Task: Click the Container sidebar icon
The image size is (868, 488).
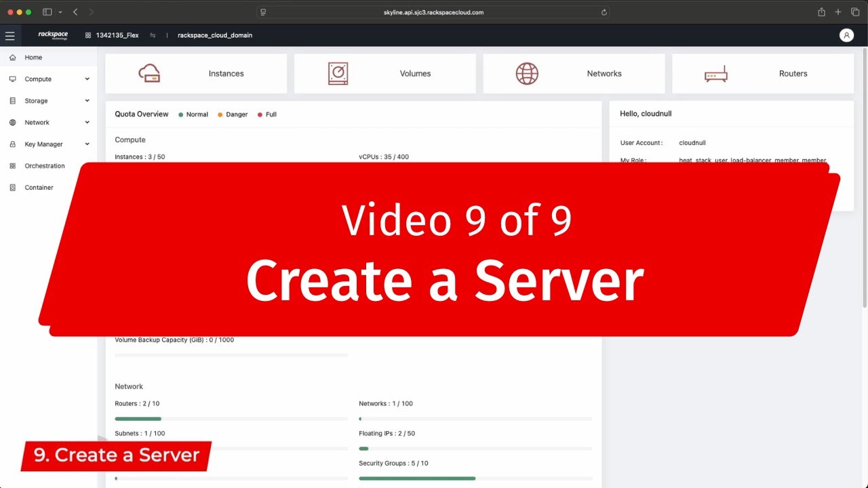Action: pos(12,188)
